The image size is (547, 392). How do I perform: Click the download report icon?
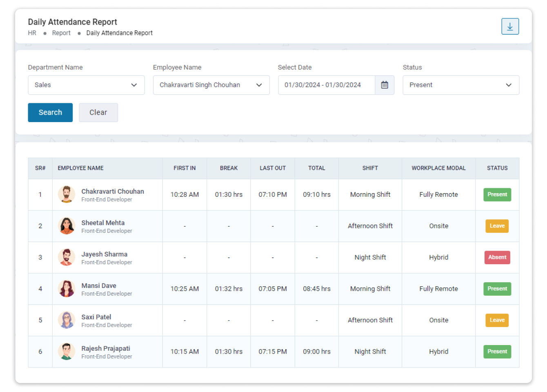(x=510, y=27)
